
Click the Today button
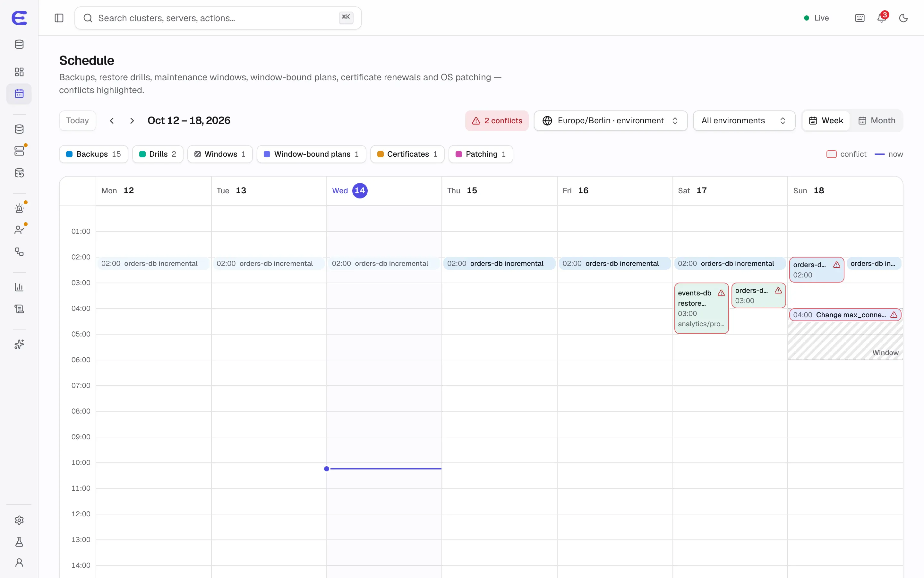[78, 121]
